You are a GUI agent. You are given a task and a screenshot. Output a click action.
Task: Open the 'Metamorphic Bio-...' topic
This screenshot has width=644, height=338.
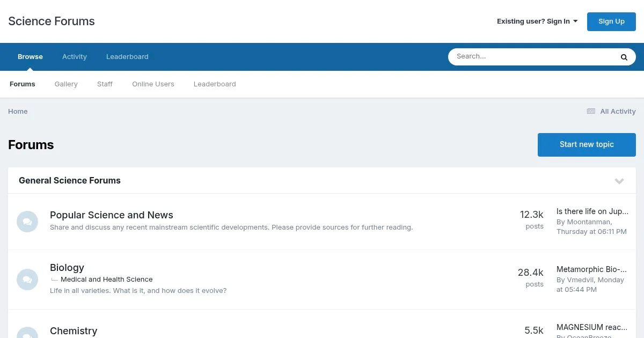tap(591, 269)
